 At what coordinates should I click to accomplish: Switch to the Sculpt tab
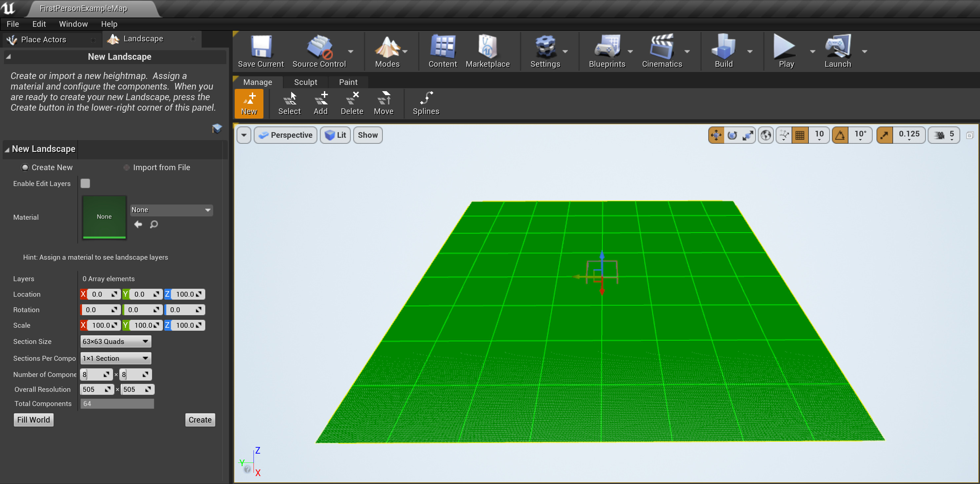tap(305, 82)
